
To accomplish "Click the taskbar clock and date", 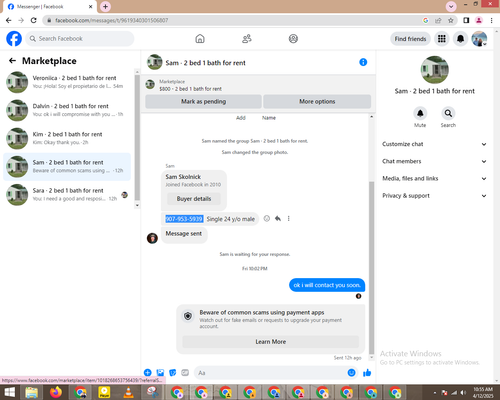I will [483, 392].
